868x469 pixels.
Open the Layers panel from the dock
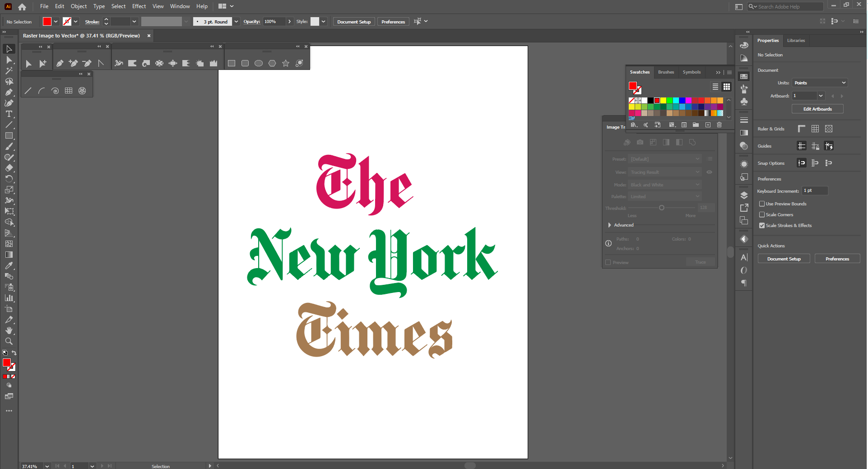tap(744, 195)
